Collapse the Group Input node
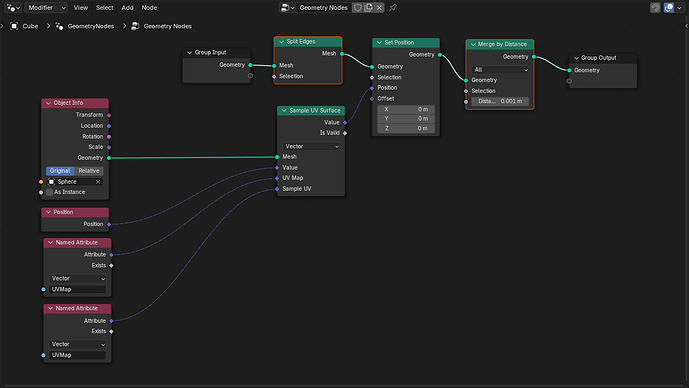 189,52
